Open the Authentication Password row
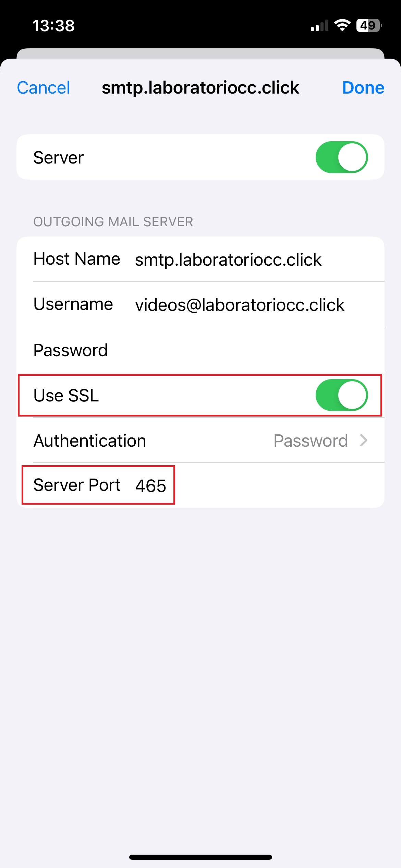401x868 pixels. pyautogui.click(x=200, y=440)
